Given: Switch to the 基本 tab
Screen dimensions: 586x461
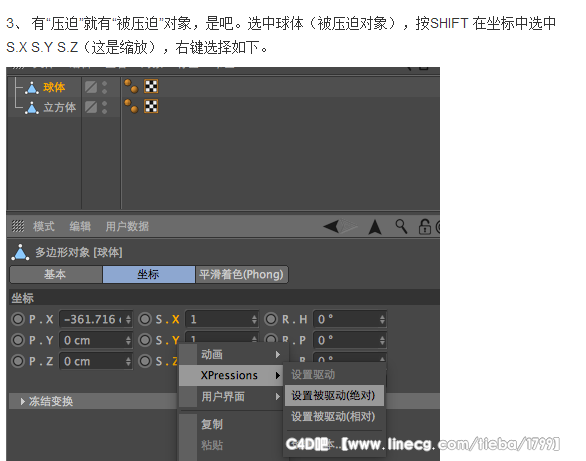Looking at the screenshot, I should click(x=56, y=275).
